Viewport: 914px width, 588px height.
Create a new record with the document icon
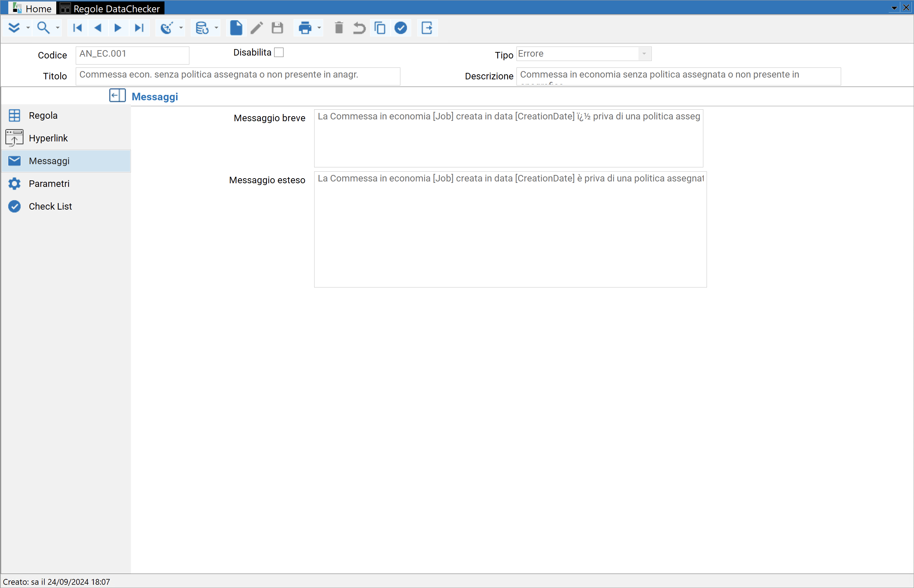[x=236, y=28]
